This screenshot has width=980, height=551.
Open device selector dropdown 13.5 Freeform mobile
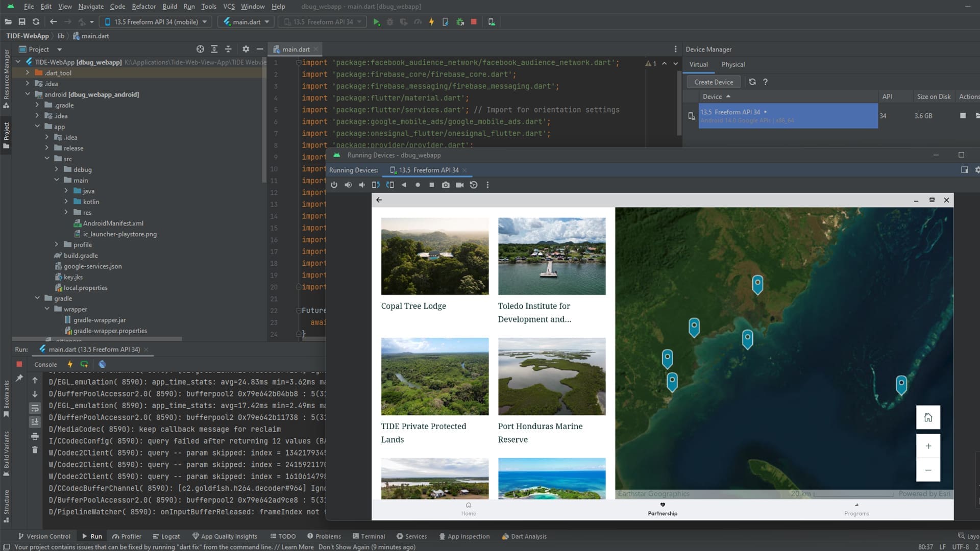156,22
